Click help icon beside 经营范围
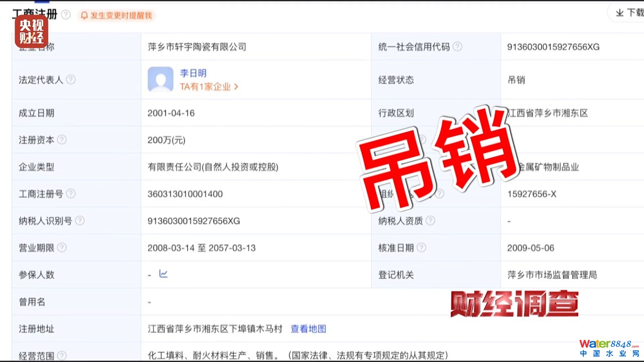 pyautogui.click(x=62, y=356)
